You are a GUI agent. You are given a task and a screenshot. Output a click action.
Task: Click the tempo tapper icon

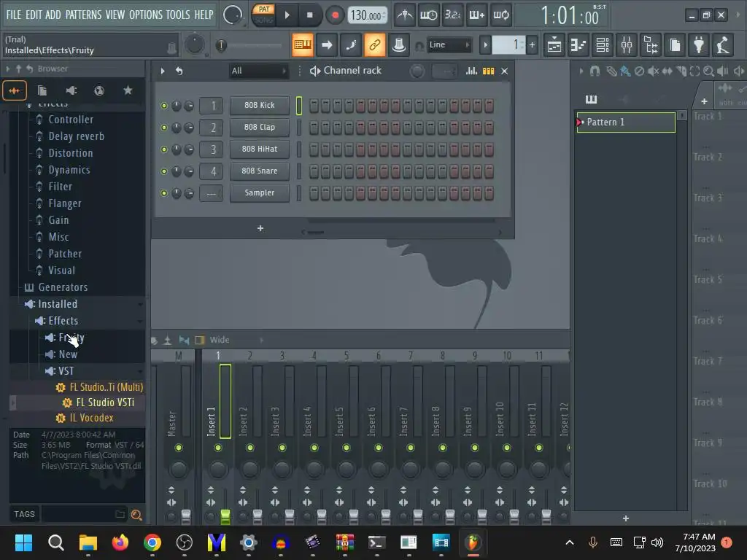coord(723,45)
